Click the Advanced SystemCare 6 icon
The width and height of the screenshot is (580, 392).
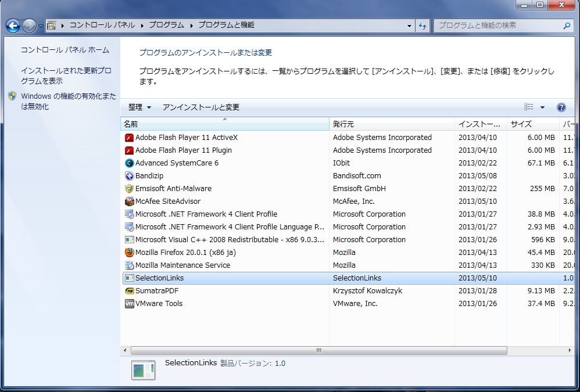(x=129, y=163)
